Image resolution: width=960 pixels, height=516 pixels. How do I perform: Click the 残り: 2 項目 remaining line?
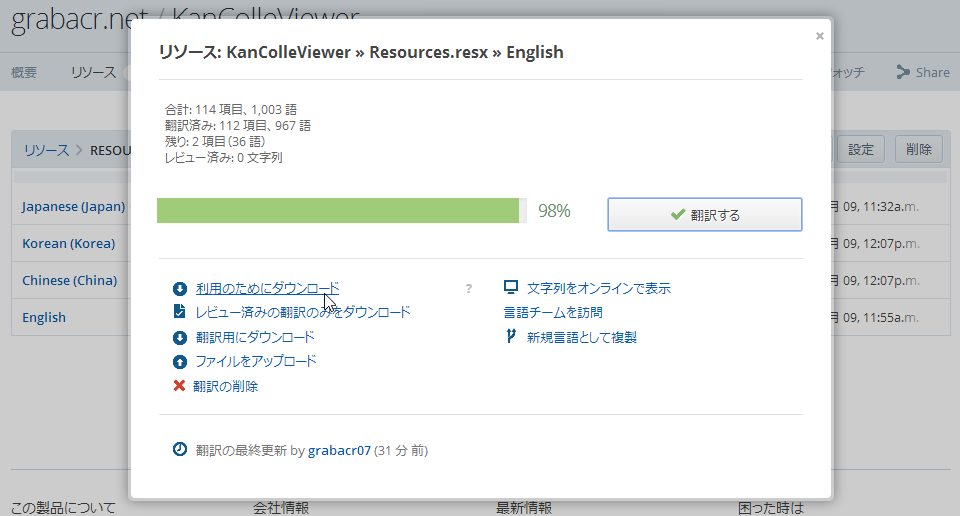(215, 141)
